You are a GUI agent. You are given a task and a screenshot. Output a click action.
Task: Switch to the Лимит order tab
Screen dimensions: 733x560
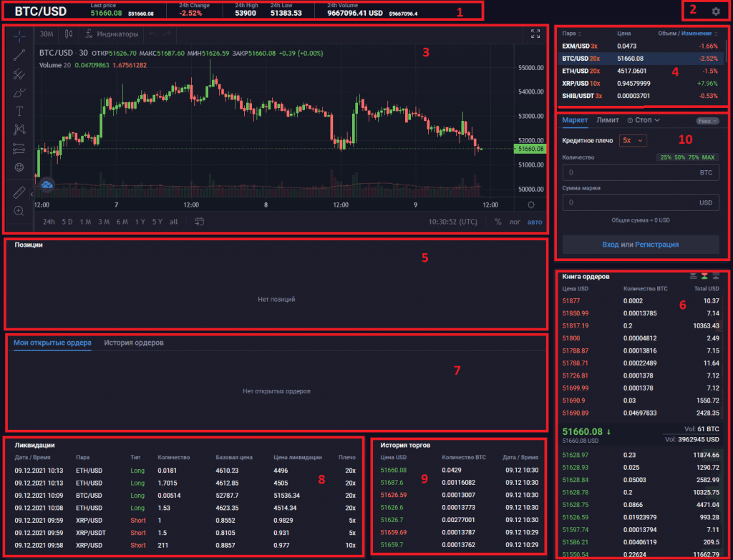click(x=608, y=120)
